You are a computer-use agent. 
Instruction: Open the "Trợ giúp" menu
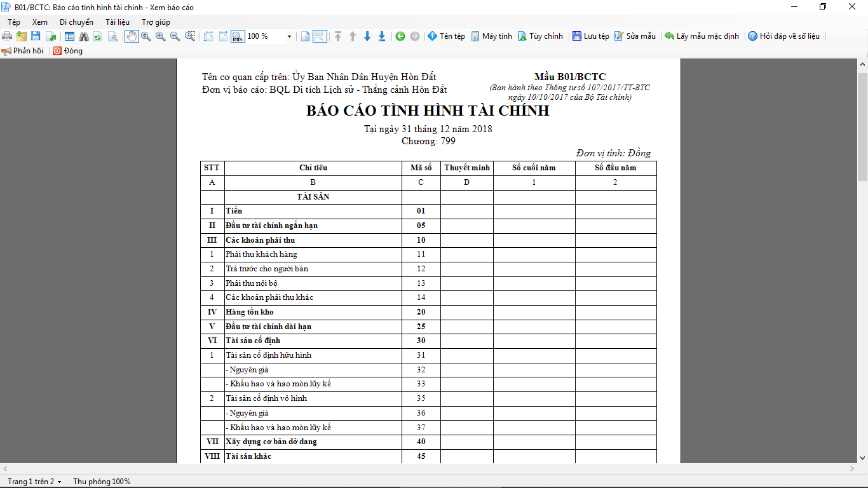156,22
